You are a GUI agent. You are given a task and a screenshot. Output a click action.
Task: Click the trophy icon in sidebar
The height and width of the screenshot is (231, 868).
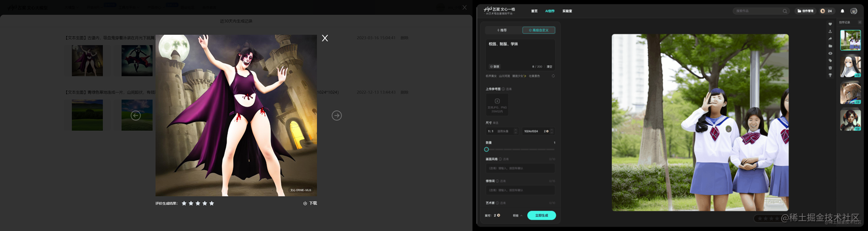click(x=830, y=76)
